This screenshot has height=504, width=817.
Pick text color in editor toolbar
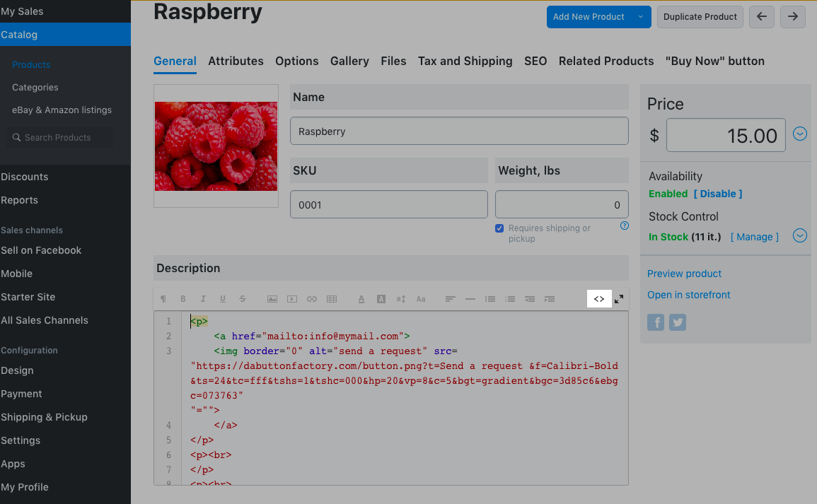[361, 299]
